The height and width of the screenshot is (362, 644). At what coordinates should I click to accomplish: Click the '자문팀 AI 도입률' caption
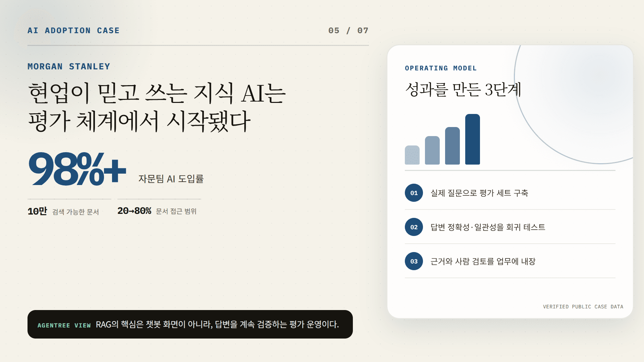click(x=171, y=179)
